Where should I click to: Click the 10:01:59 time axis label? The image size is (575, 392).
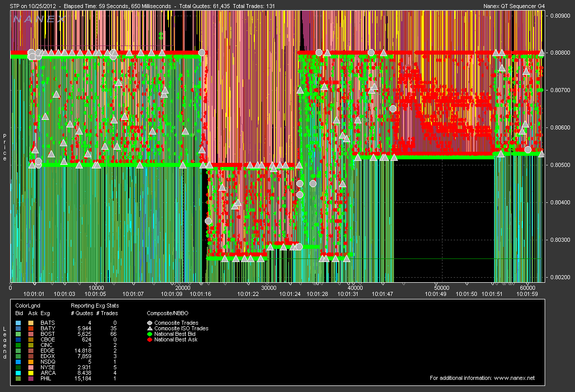pos(527,294)
